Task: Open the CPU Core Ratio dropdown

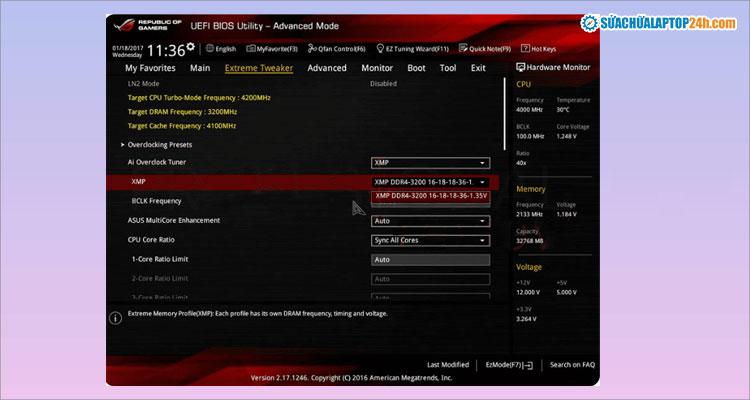Action: point(430,240)
